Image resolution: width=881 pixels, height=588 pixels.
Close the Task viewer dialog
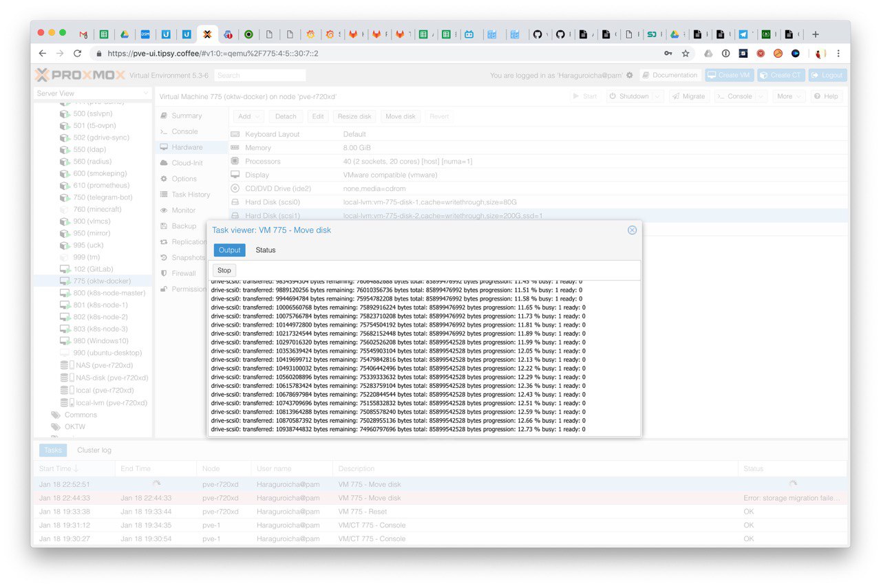pos(632,230)
